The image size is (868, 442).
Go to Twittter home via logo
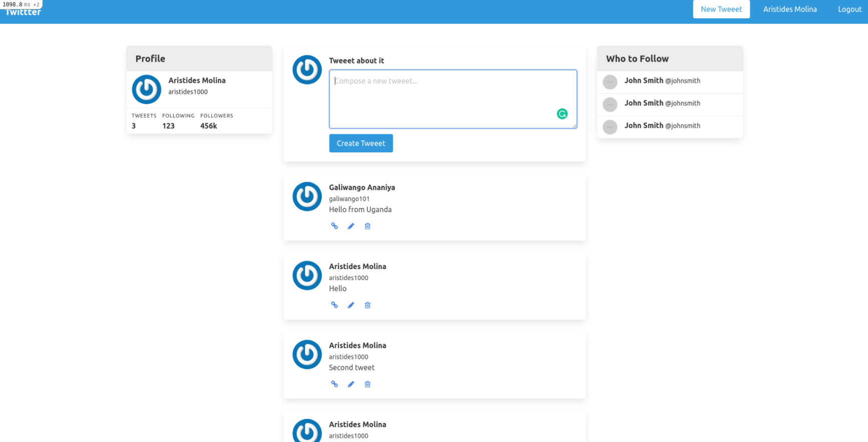(x=23, y=13)
